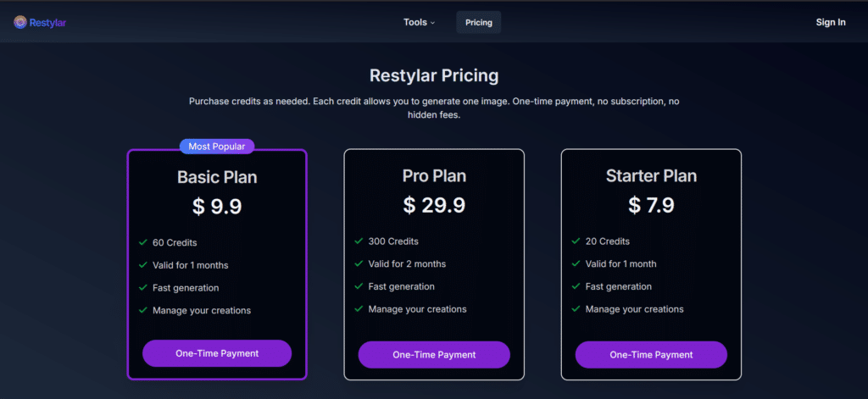Click the Sign In link
868x399 pixels.
pyautogui.click(x=831, y=22)
